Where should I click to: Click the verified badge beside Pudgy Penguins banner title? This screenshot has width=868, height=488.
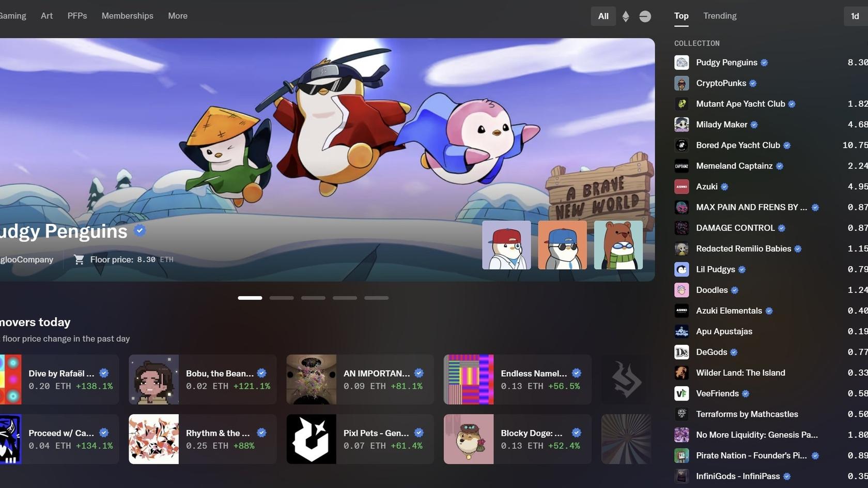click(140, 231)
